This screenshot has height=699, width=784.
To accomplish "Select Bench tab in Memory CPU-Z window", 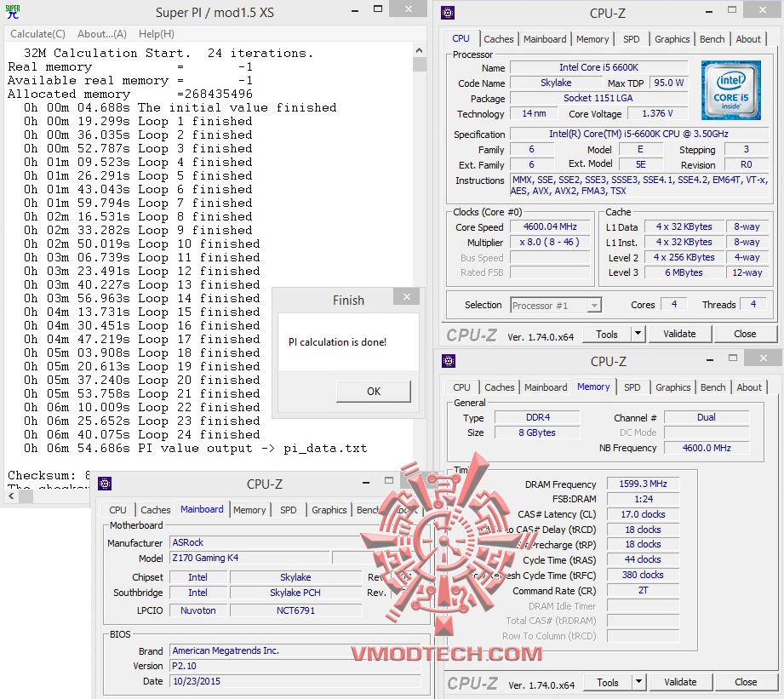I will coord(712,387).
